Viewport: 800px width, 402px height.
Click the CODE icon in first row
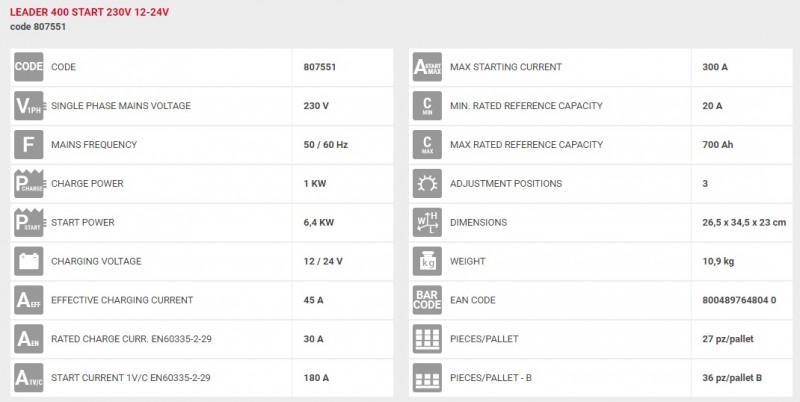point(28,67)
